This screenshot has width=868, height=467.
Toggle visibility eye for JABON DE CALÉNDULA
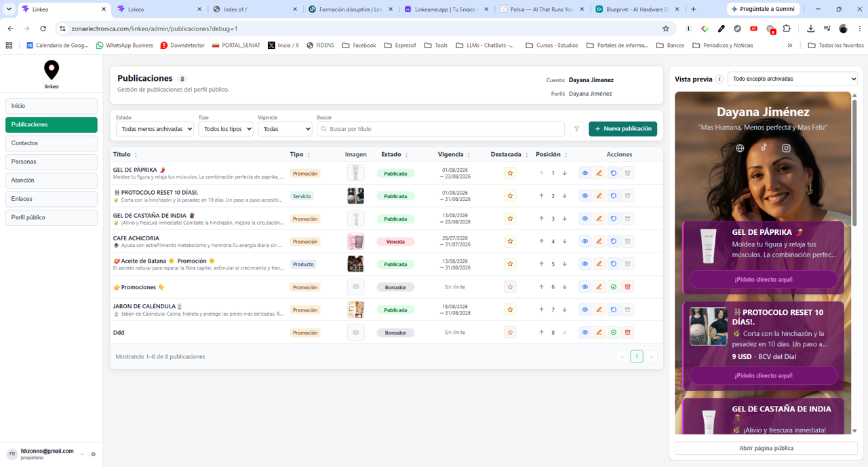585,310
